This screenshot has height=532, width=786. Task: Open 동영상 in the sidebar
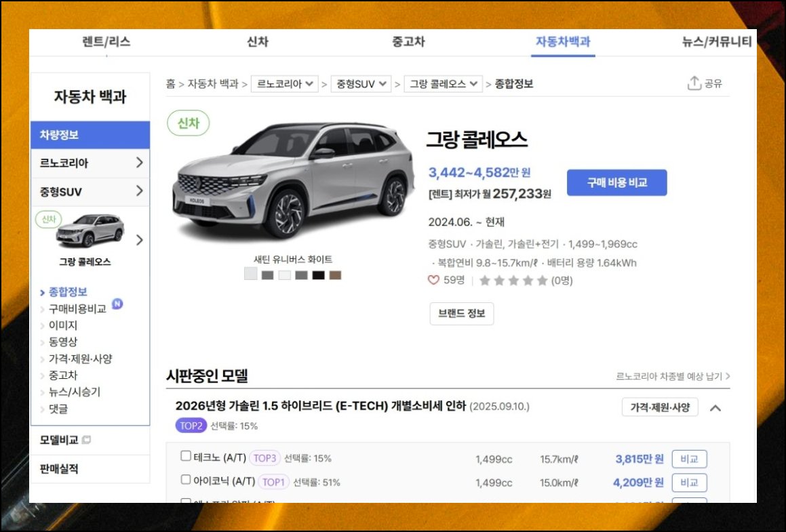tap(62, 342)
